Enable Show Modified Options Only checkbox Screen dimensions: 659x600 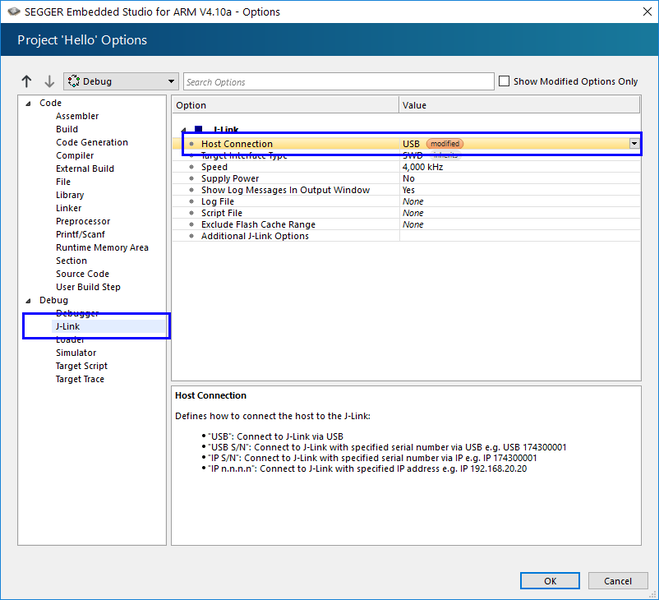click(x=504, y=82)
